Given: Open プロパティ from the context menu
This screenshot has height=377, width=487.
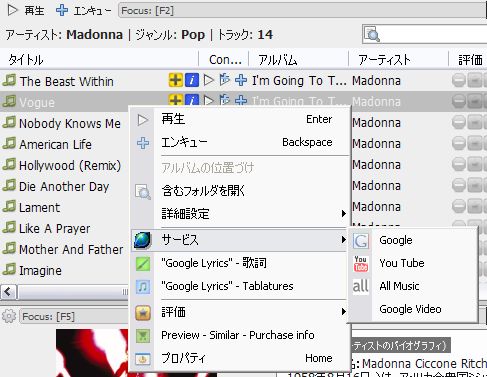Looking at the screenshot, I should [x=240, y=358].
